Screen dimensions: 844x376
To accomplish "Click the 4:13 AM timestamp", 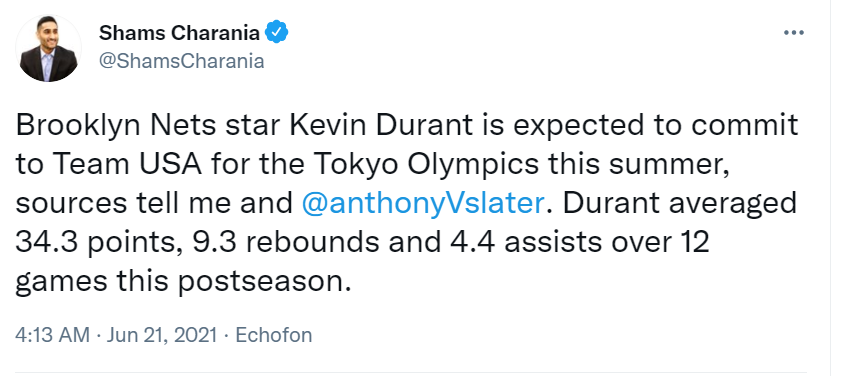I will pyautogui.click(x=52, y=335).
